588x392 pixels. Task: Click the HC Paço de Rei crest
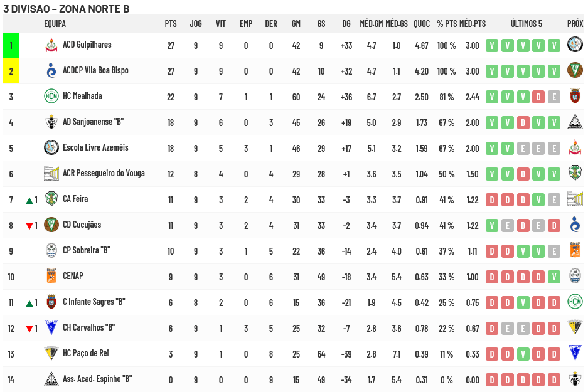point(51,354)
